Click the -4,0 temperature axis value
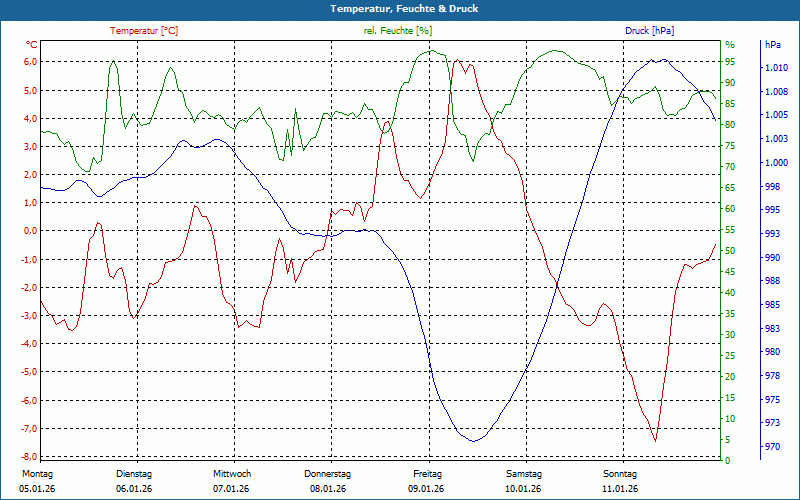Image resolution: width=800 pixels, height=500 pixels. (x=29, y=344)
